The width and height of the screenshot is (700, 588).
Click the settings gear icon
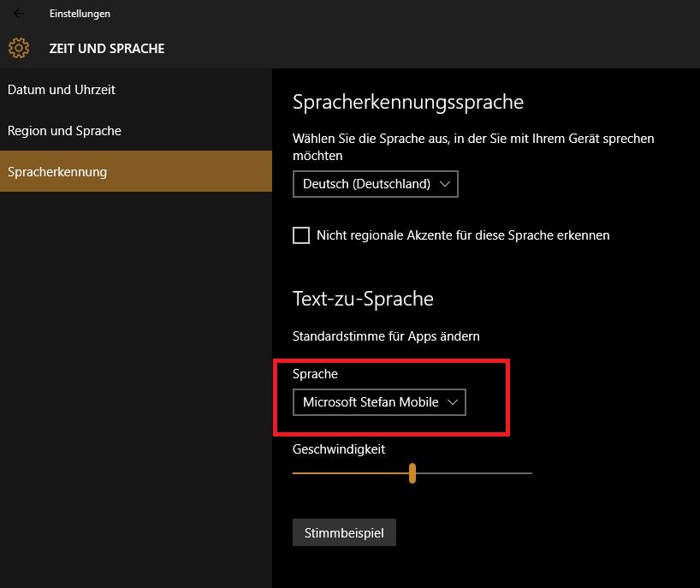point(19,48)
